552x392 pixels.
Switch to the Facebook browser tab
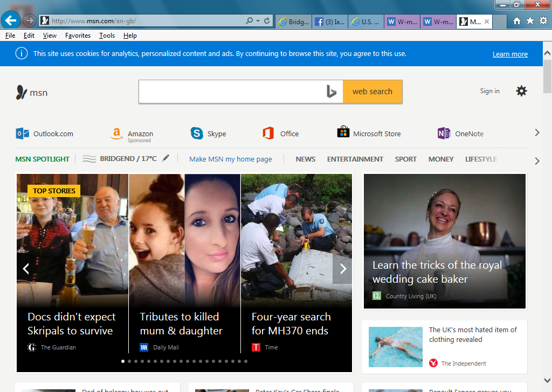[330, 22]
